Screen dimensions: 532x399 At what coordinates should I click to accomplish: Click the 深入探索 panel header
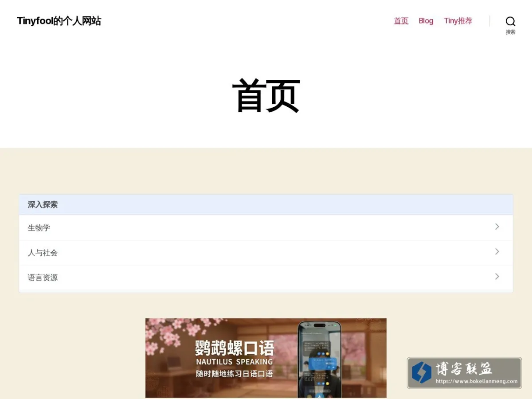pyautogui.click(x=266, y=205)
